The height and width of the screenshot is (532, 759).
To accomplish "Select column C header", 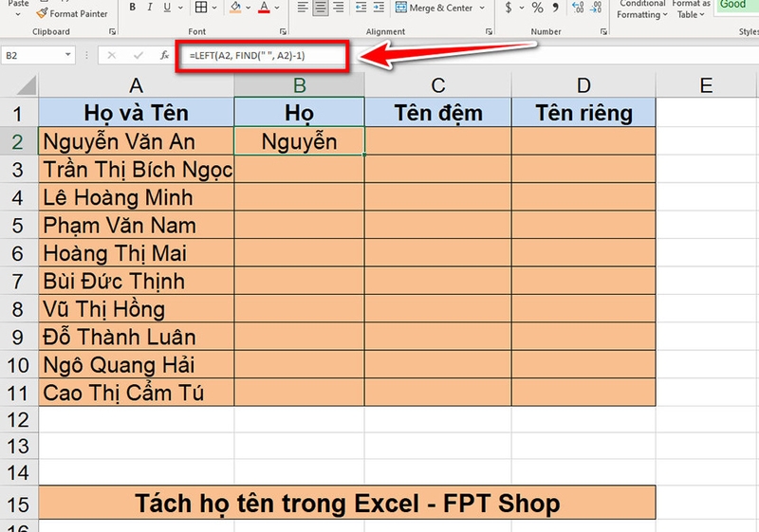I will pos(438,85).
